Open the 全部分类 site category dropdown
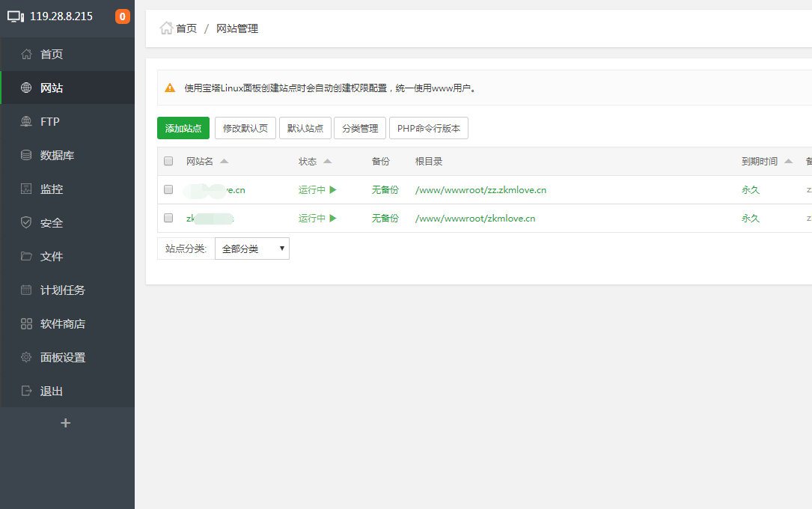The height and width of the screenshot is (509, 812). 251,248
